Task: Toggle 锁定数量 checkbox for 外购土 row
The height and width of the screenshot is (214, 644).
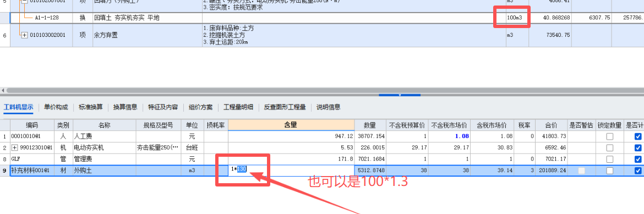Action: tap(610, 171)
